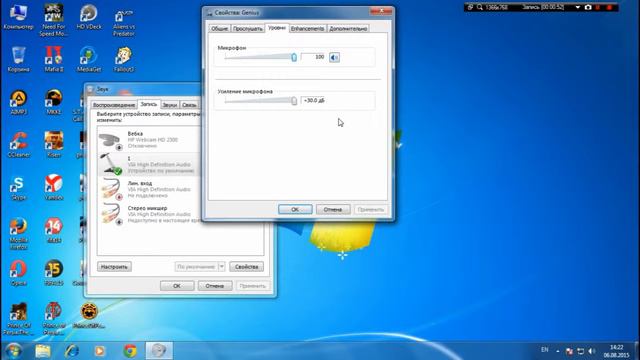This screenshot has width=640, height=360.
Task: Click the Microphone level slider thumb
Action: click(294, 58)
